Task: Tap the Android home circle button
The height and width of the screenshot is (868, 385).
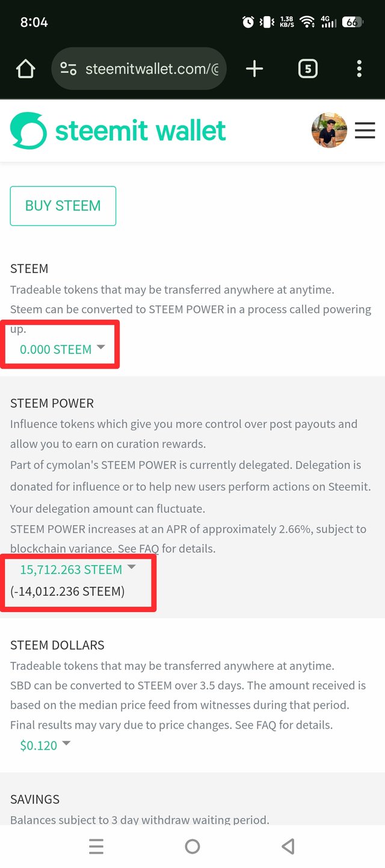Action: (x=192, y=846)
